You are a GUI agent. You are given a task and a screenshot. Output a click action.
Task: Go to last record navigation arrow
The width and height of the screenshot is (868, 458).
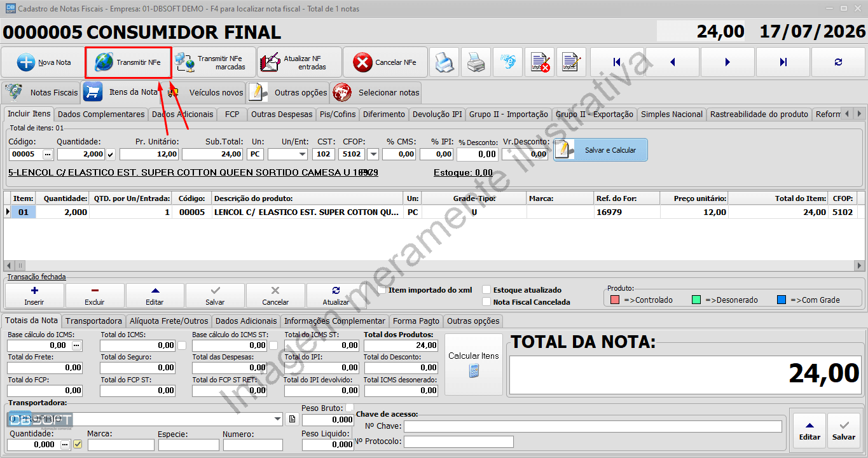(x=783, y=62)
